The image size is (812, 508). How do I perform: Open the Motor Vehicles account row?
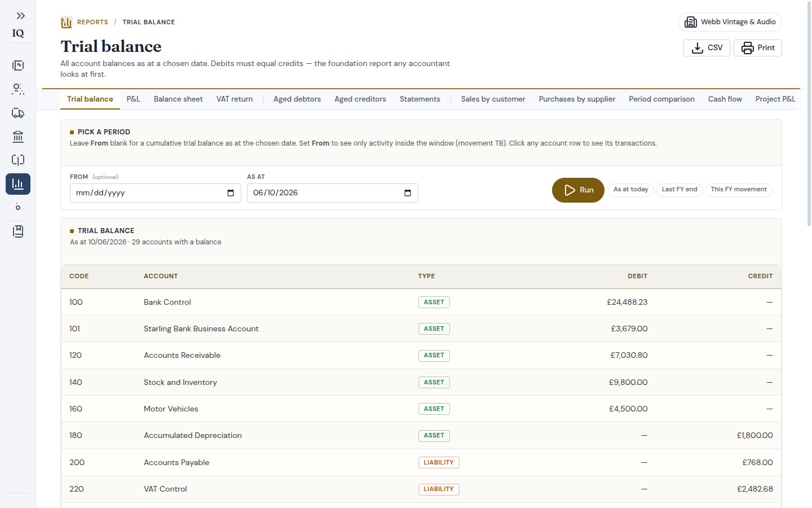[421, 409]
